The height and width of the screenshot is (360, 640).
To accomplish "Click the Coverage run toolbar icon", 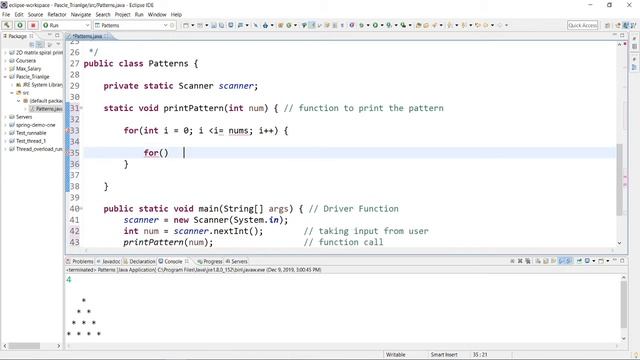I will click(x=389, y=25).
